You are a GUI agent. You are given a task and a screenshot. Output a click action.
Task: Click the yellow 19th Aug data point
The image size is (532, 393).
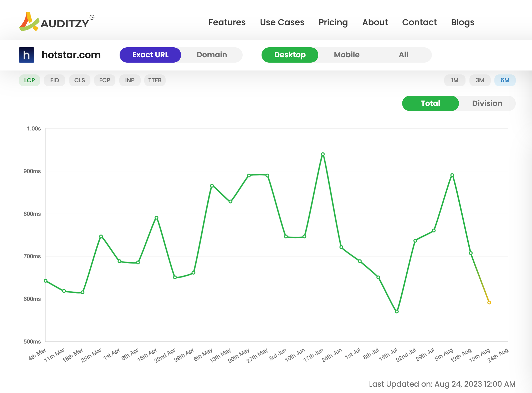tap(489, 303)
